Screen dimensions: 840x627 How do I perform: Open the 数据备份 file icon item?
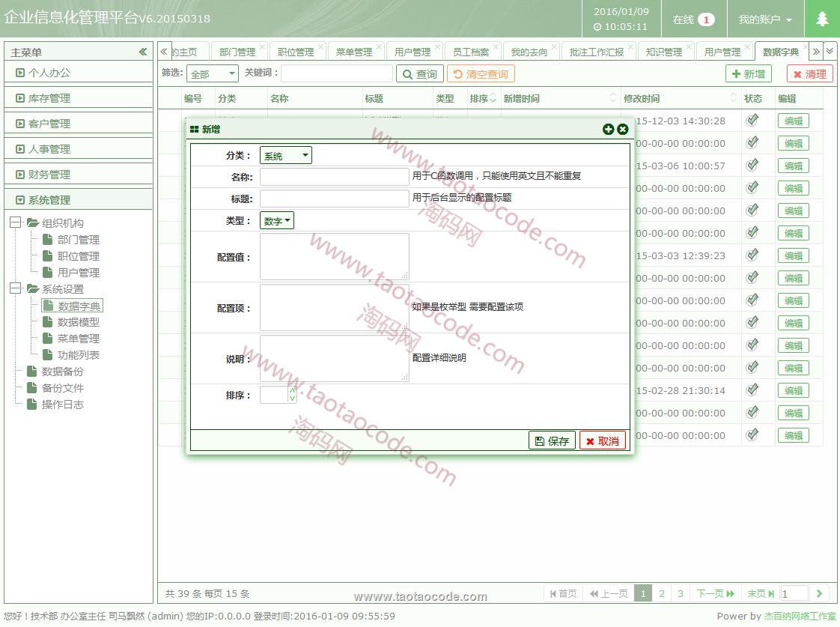click(x=32, y=372)
